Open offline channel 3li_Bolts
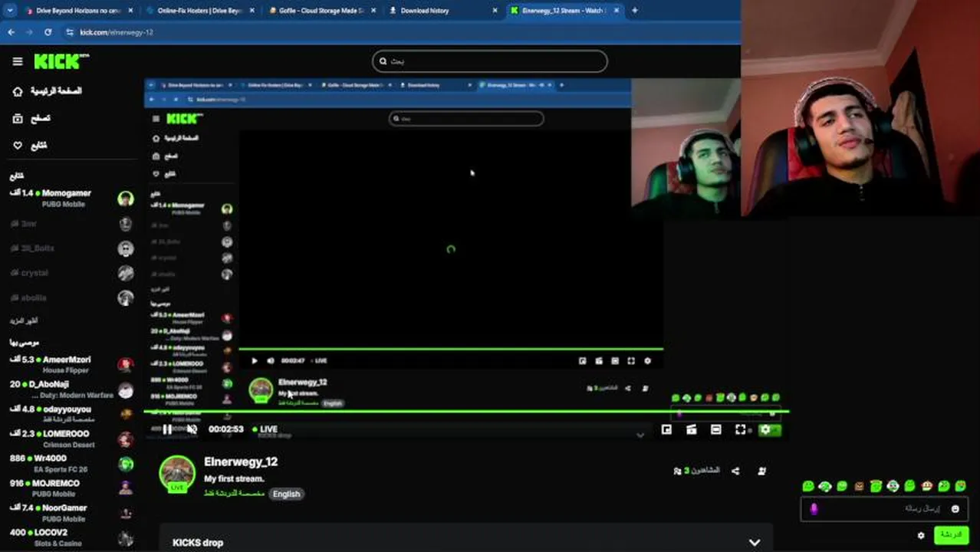Screen dimensions: 980x552 coord(72,248)
